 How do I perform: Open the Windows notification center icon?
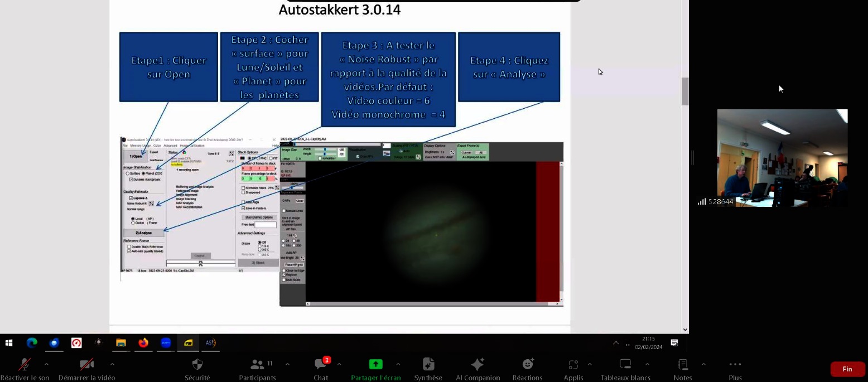point(674,343)
